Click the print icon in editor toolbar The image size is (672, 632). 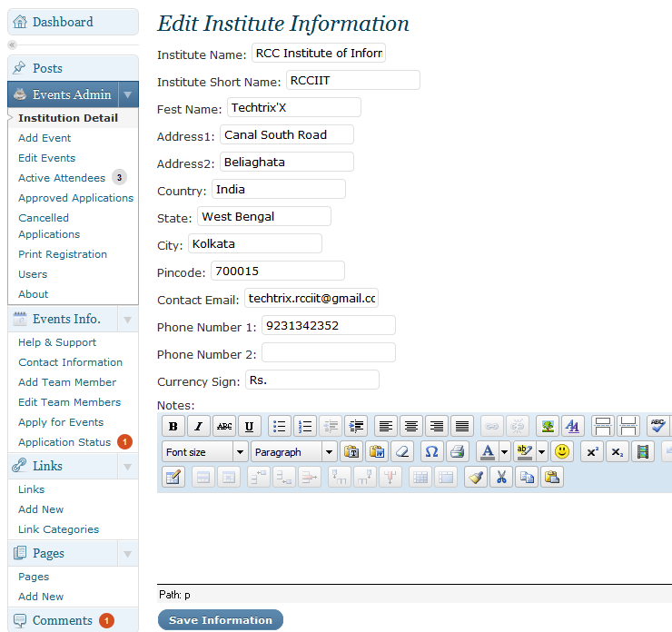[458, 451]
